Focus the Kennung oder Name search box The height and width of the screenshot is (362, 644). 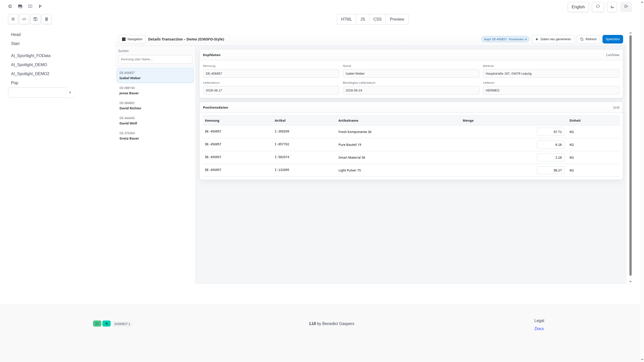pos(155,59)
